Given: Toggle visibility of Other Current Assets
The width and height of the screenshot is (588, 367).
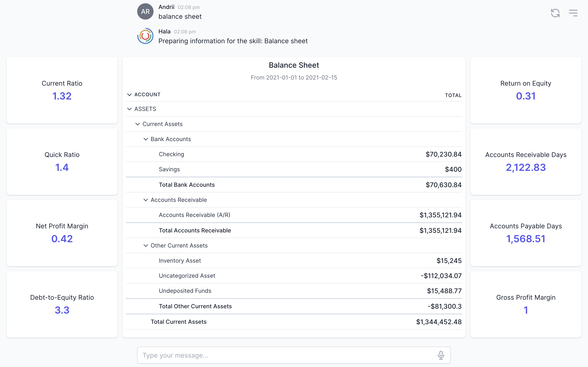Looking at the screenshot, I should (146, 246).
